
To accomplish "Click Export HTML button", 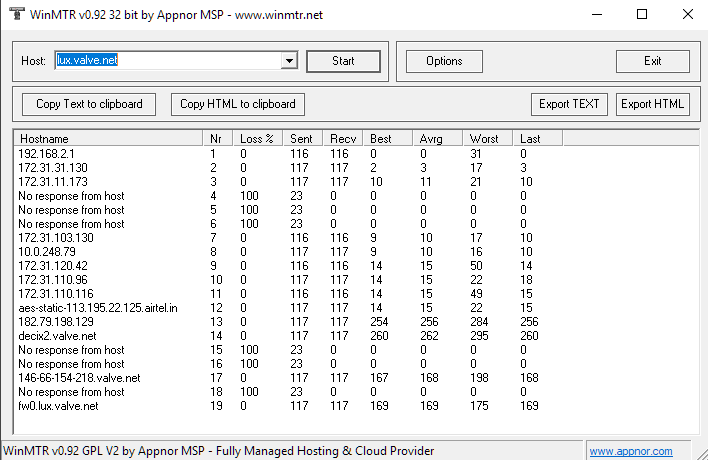I will (x=652, y=104).
